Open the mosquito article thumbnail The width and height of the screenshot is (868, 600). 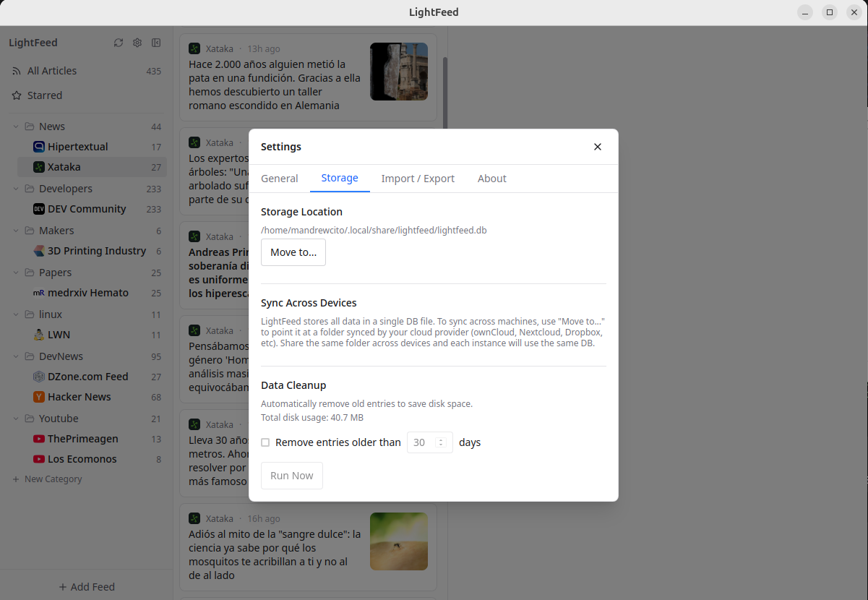click(399, 541)
